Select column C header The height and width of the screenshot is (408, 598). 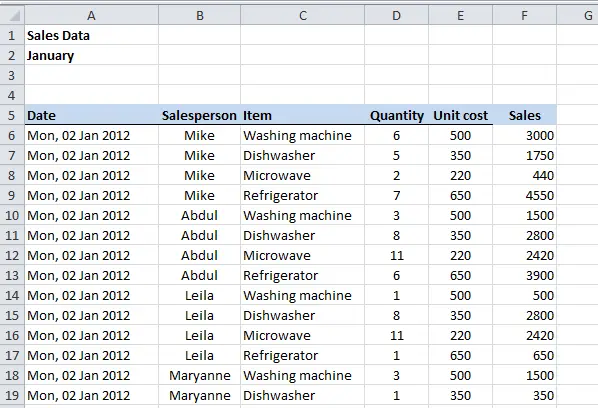point(302,16)
